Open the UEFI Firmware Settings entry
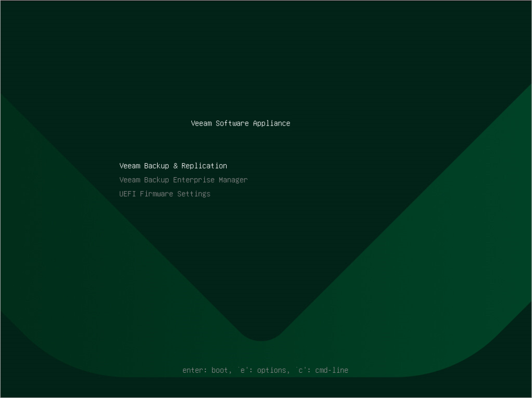Image resolution: width=532 pixels, height=398 pixels. coord(165,194)
